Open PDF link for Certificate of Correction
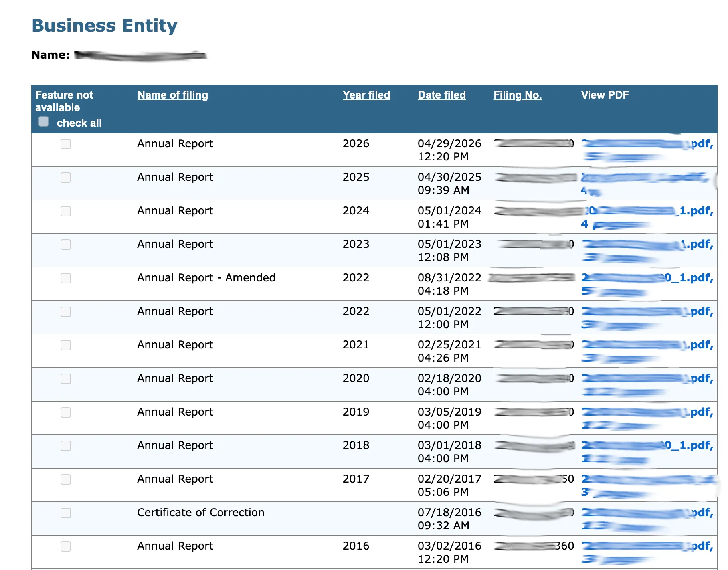Image resolution: width=728 pixels, height=570 pixels. (647, 519)
